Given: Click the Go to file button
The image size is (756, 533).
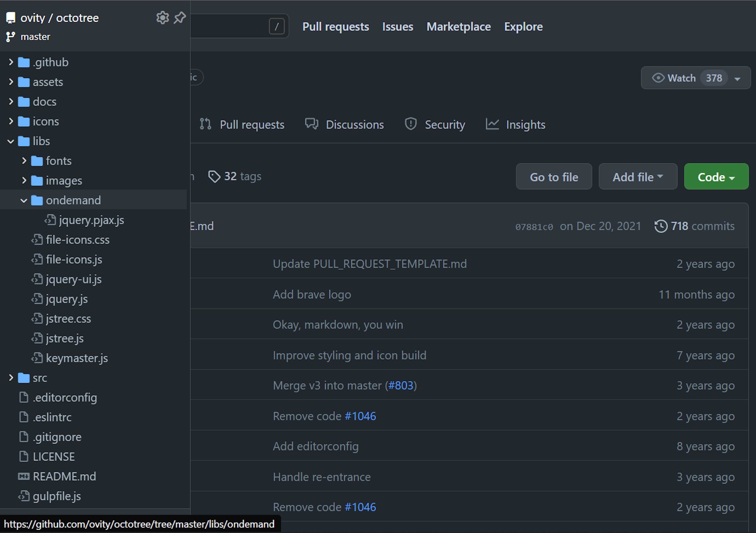Looking at the screenshot, I should (x=554, y=177).
